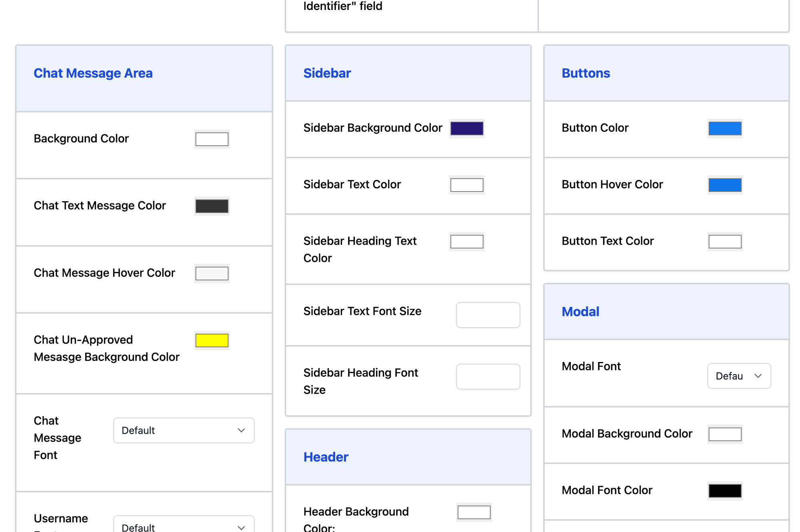This screenshot has width=800, height=532.
Task: Focus the Sidebar Text Font Size field
Action: coord(488,315)
